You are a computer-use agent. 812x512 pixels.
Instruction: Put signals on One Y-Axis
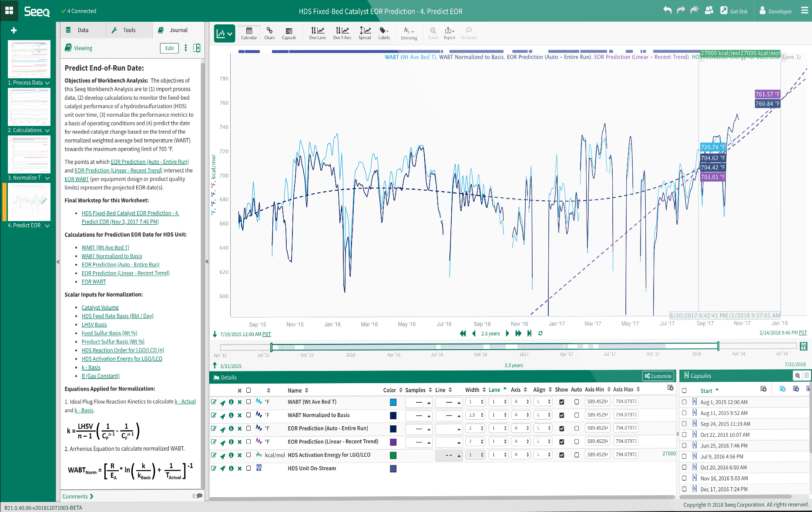pos(342,33)
